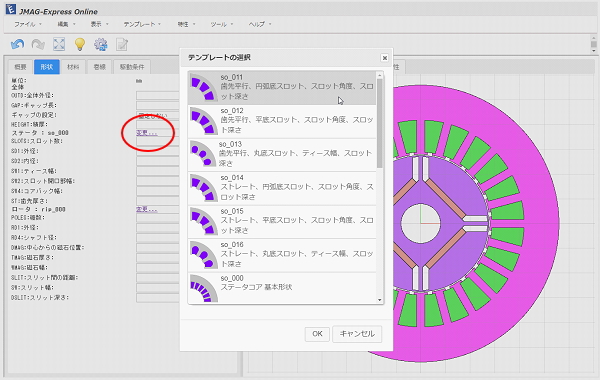Click the light bulb hint icon

(80, 44)
